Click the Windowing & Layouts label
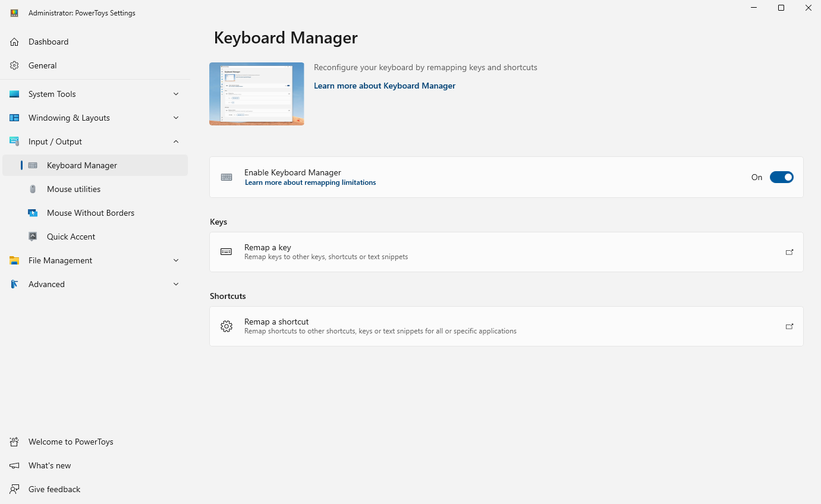This screenshot has height=504, width=821. [x=69, y=118]
